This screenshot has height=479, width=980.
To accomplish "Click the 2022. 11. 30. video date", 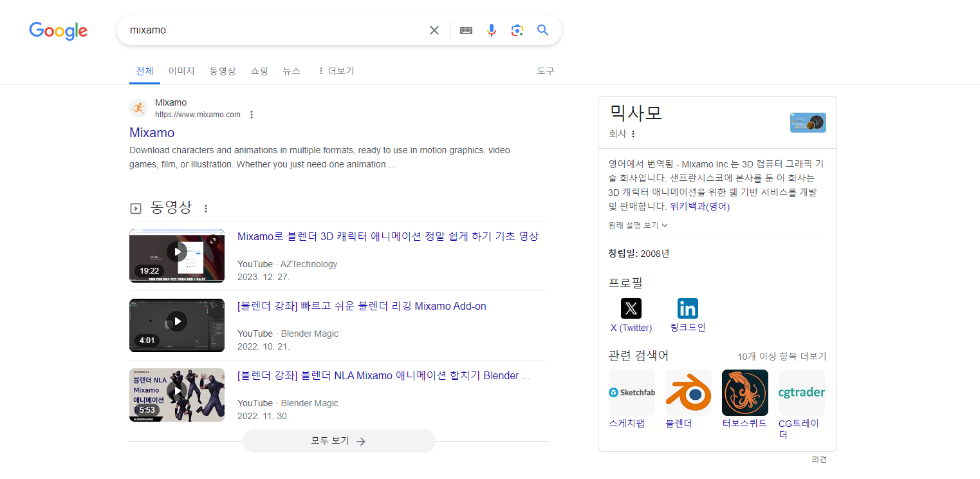I will tap(264, 416).
